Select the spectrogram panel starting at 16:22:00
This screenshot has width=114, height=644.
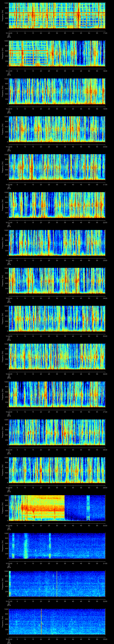point(57,243)
